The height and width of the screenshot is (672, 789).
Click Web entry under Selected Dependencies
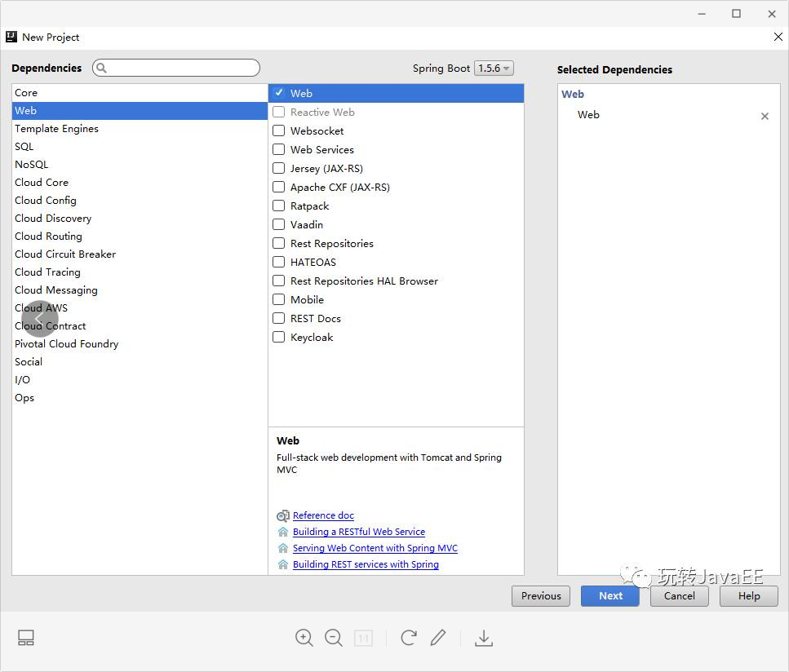(x=588, y=115)
